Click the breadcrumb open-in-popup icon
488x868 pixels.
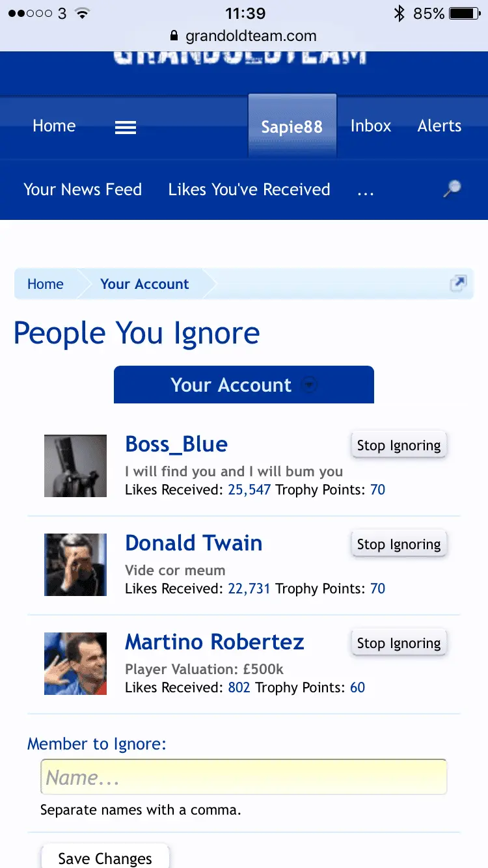point(458,284)
